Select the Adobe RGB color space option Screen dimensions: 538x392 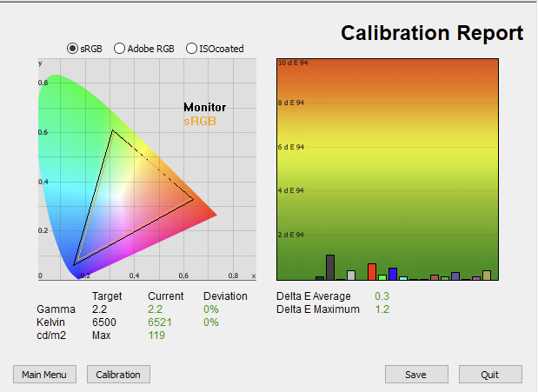click(x=119, y=49)
